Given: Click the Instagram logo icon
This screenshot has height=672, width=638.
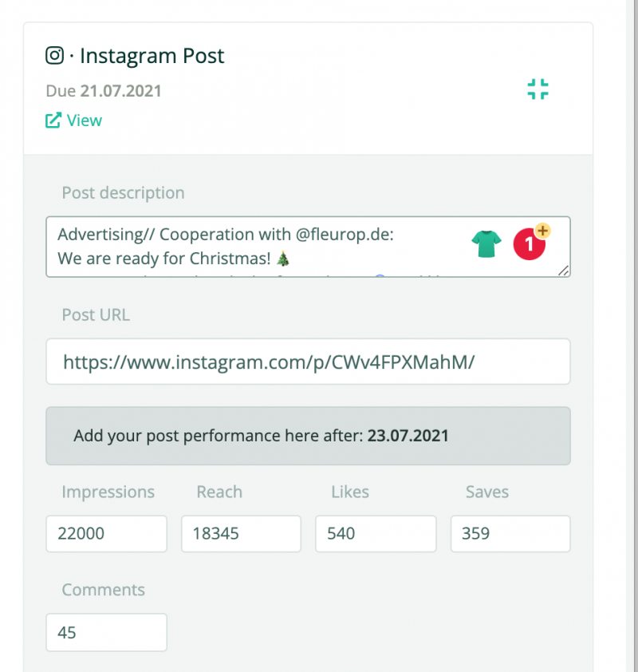Looking at the screenshot, I should tap(55, 56).
